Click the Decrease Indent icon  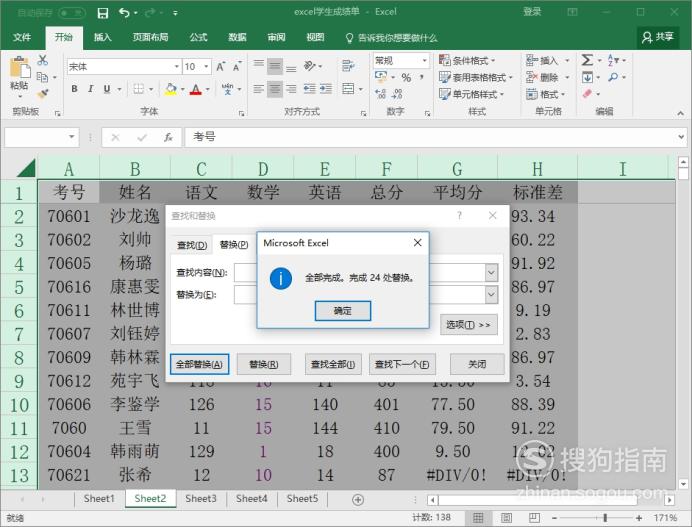(x=310, y=89)
